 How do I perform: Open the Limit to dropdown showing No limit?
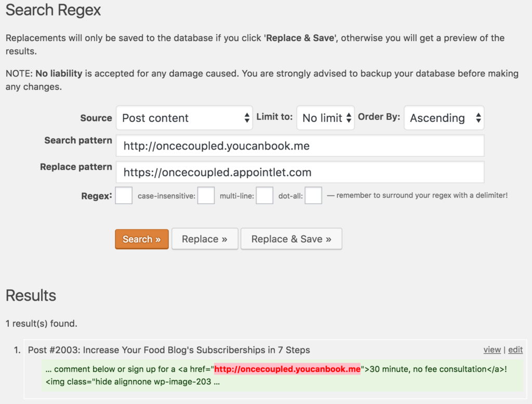tap(325, 118)
